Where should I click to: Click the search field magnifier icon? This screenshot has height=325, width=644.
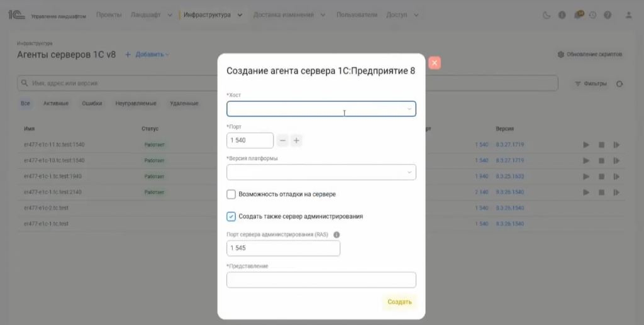tap(25, 83)
